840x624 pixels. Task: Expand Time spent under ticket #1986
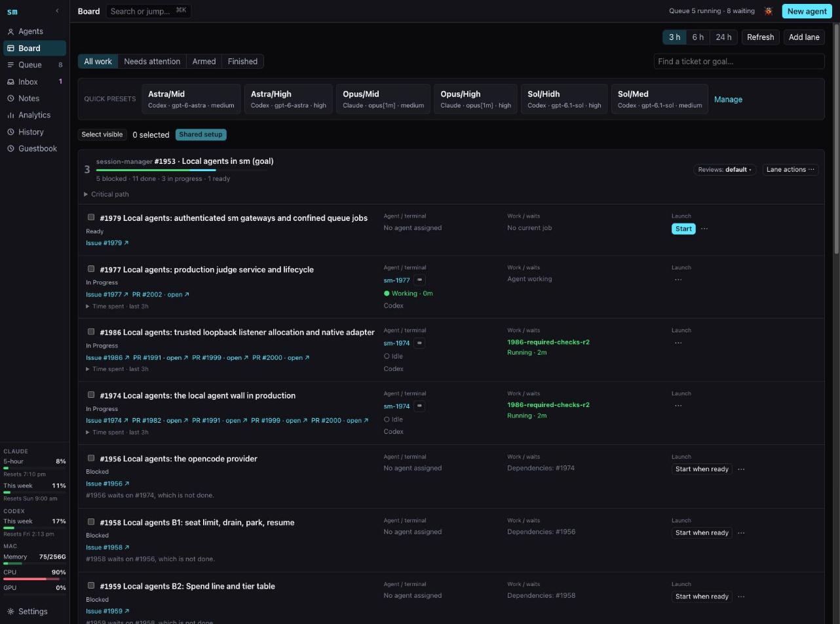[117, 369]
